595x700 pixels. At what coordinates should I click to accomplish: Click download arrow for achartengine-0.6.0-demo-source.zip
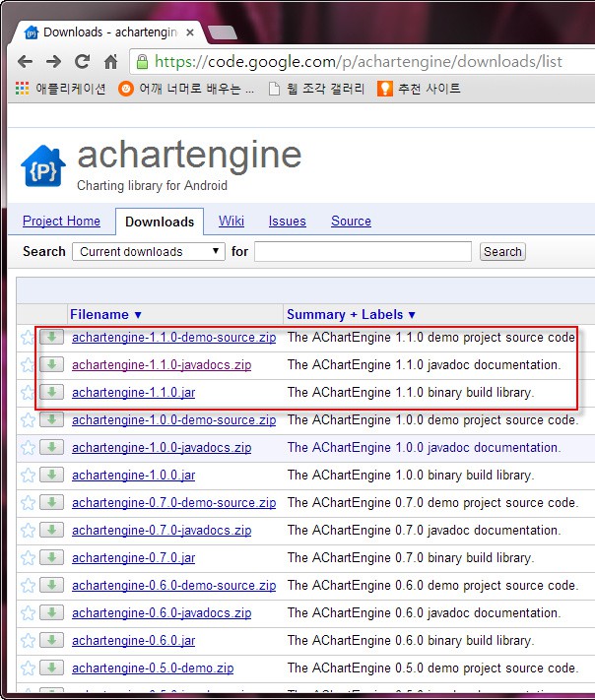click(52, 585)
